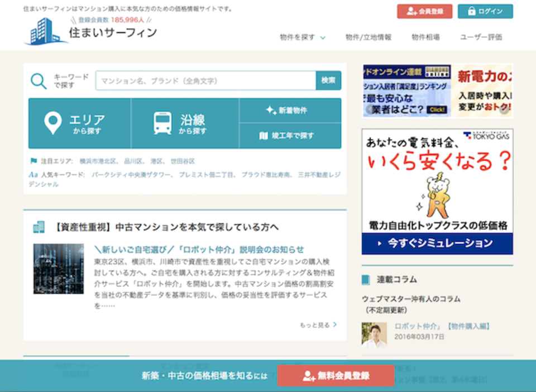
Task: Click プレミスト佃二丁目 keyword link
Action: pyautogui.click(x=206, y=175)
